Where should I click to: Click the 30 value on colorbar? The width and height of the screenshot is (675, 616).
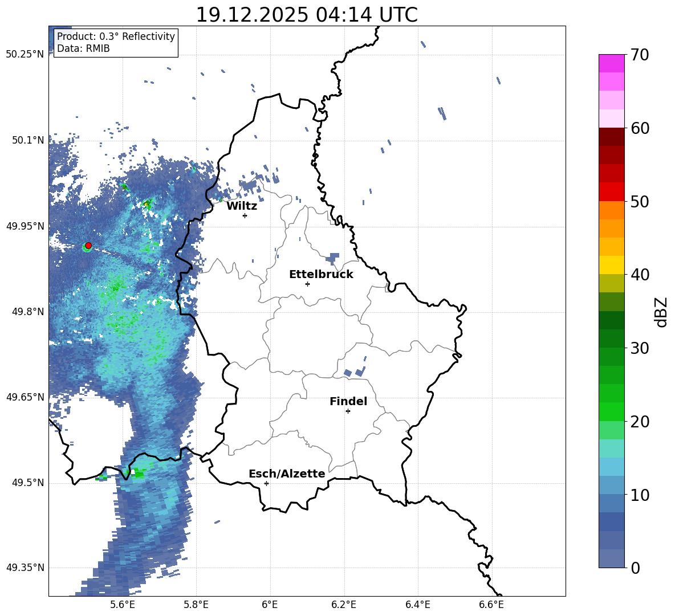click(640, 348)
